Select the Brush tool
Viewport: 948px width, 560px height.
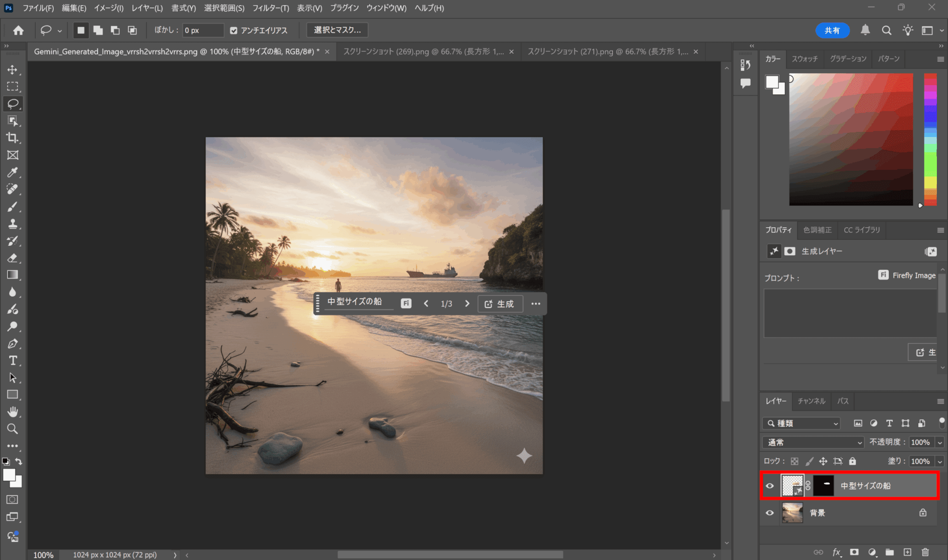tap(12, 206)
